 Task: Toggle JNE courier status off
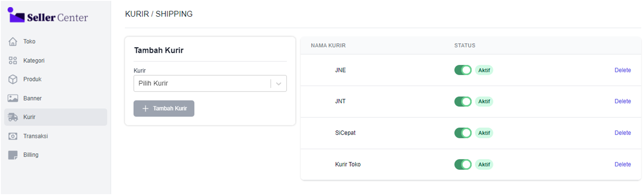pos(463,70)
